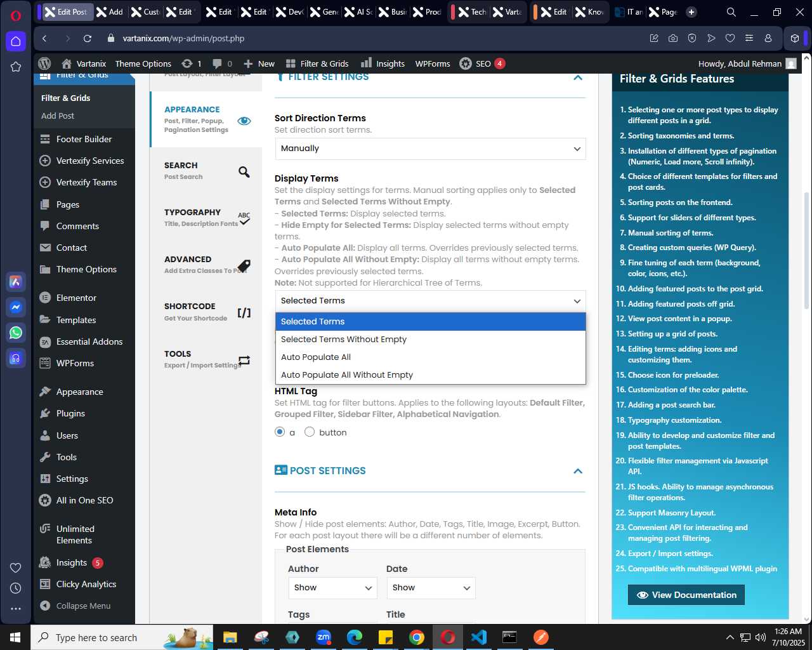
Task: Open Visual Studio Code from taskbar
Action: click(x=479, y=637)
